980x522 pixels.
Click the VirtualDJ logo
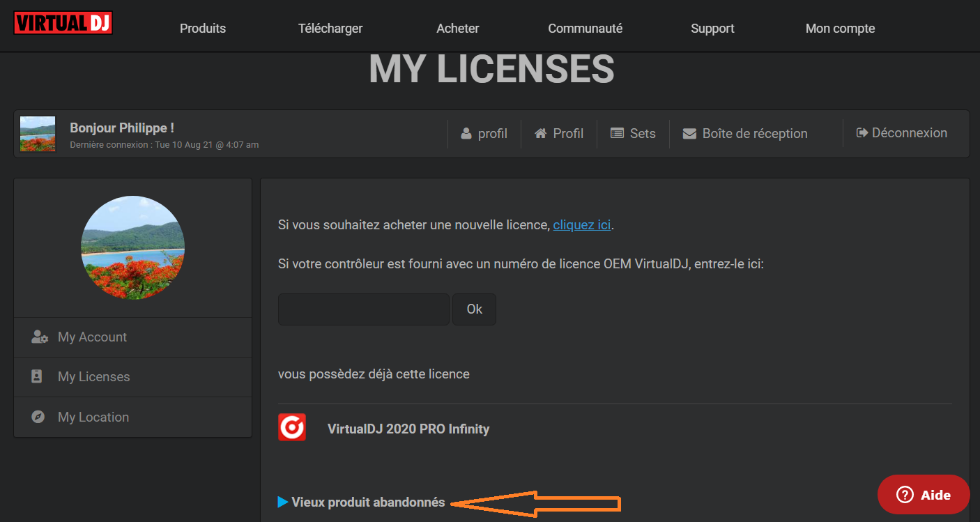(63, 23)
